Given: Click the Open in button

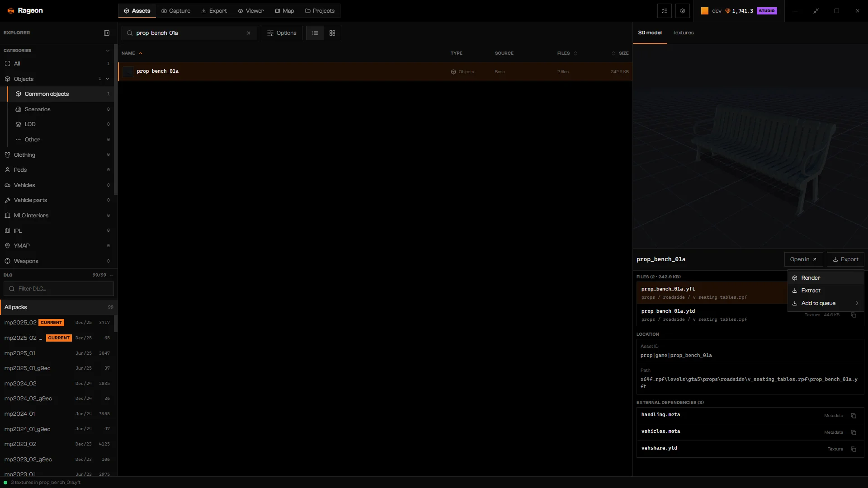Looking at the screenshot, I should pos(803,259).
